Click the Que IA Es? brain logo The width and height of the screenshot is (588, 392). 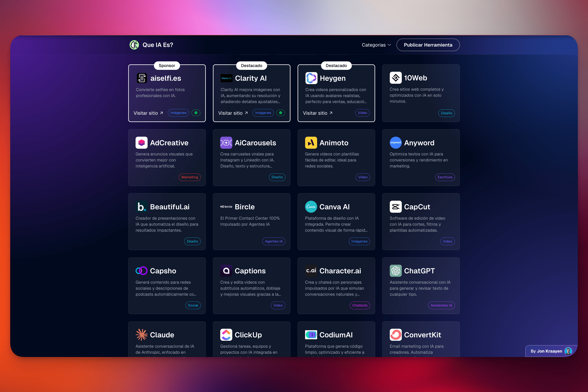[x=134, y=45]
